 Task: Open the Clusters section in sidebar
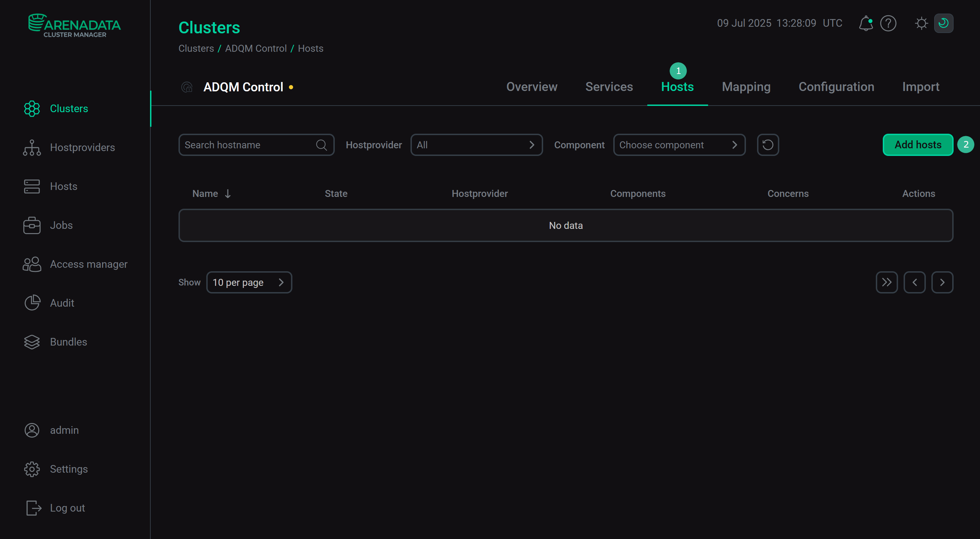coord(32,108)
